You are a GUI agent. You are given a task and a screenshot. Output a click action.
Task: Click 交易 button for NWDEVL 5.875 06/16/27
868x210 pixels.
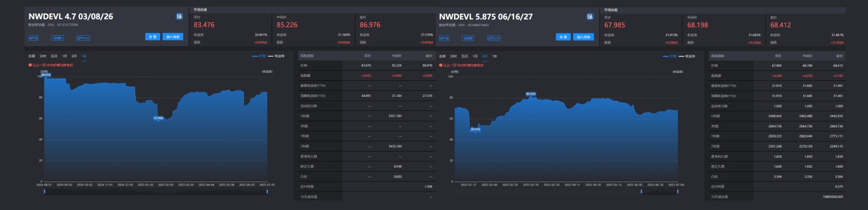click(563, 37)
